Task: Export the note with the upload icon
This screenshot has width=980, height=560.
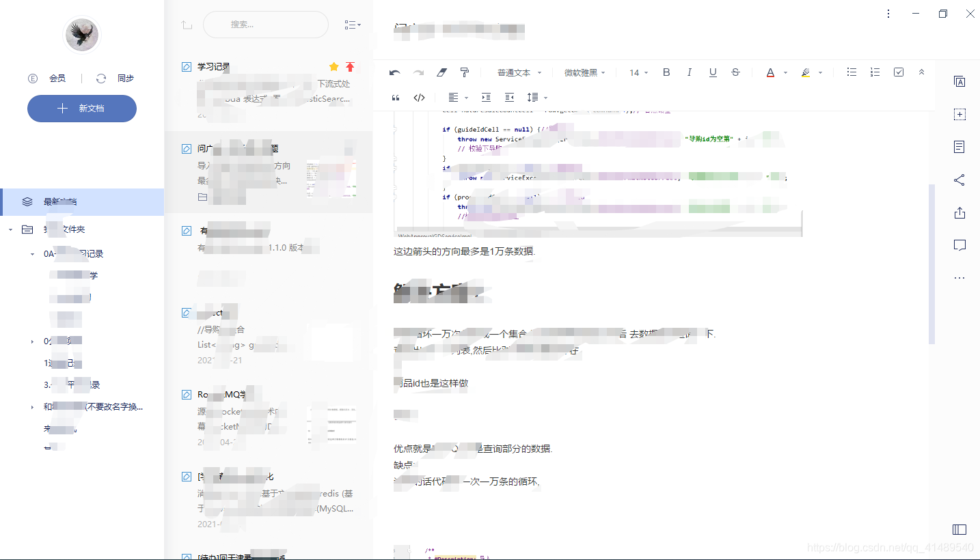Action: click(959, 212)
